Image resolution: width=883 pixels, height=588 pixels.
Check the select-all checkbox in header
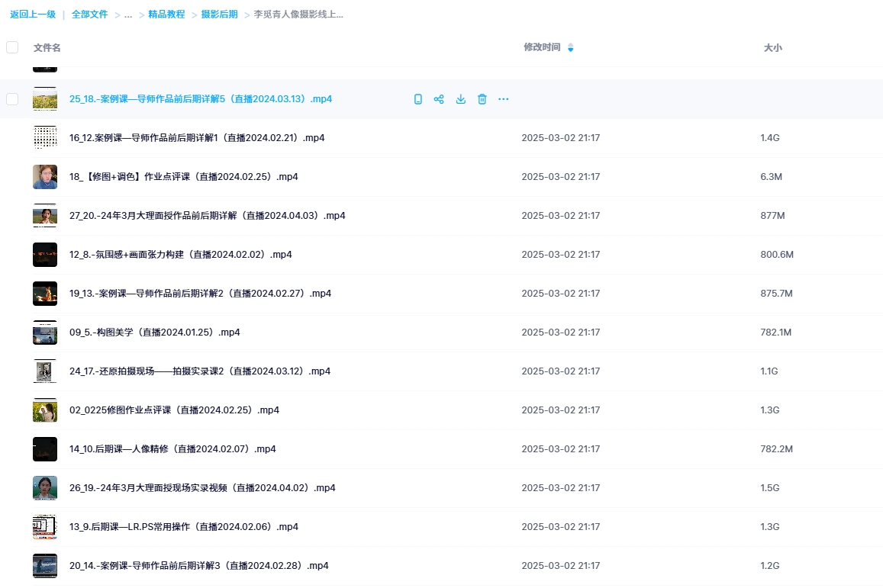pyautogui.click(x=11, y=47)
